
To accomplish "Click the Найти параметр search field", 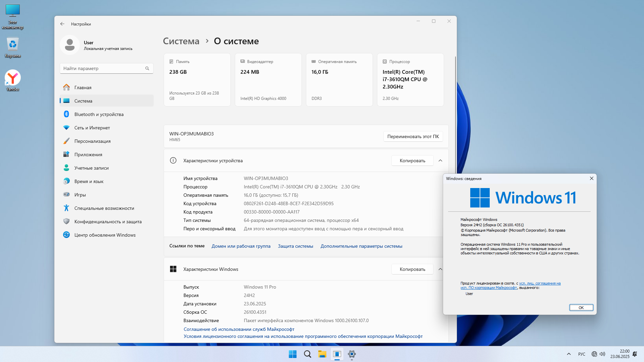I will click(102, 68).
